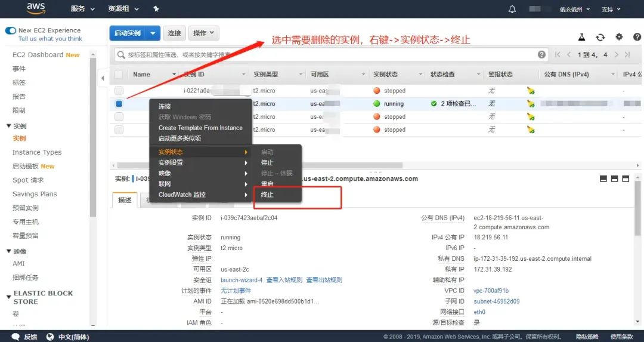Check the box for the last instance row
This screenshot has width=644, height=342.
click(x=119, y=130)
